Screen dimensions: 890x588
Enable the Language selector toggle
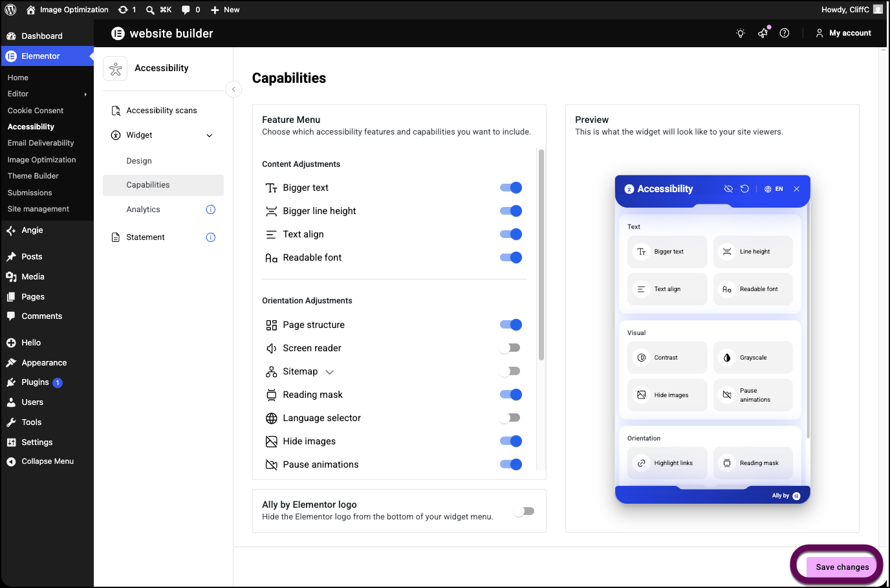coord(510,418)
